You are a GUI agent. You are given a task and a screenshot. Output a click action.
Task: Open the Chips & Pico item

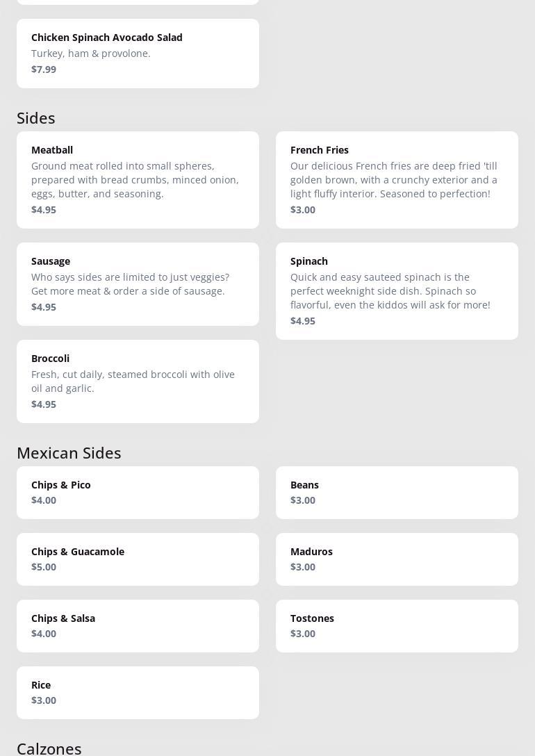pos(138,492)
